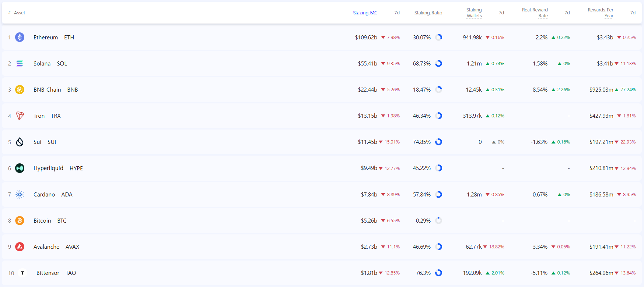Click the 7d header next to Staking MC

[397, 13]
